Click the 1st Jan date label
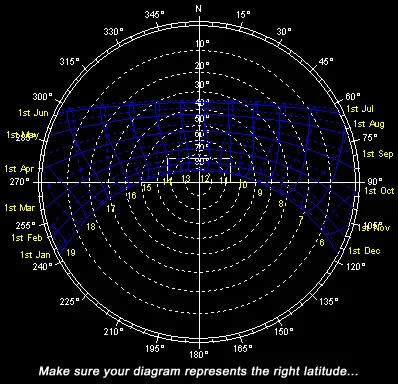The image size is (398, 384). [35, 255]
